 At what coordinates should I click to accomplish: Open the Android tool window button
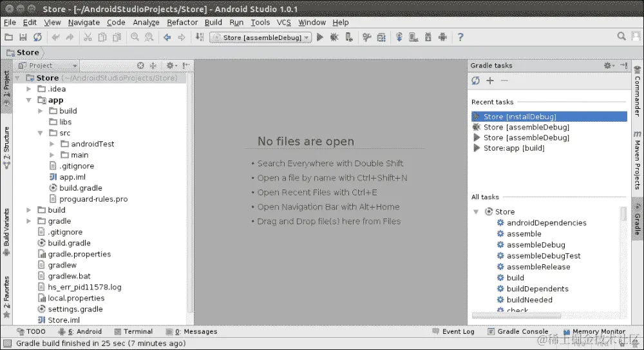80,331
